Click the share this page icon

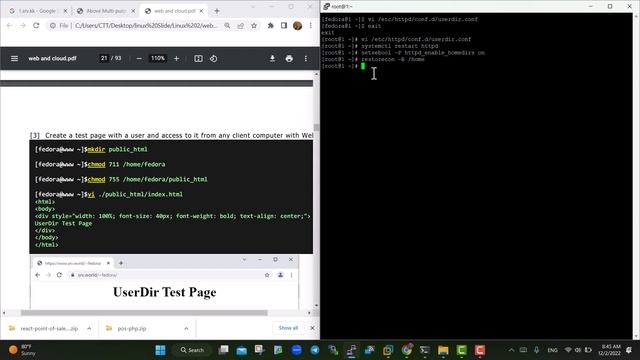tap(241, 25)
